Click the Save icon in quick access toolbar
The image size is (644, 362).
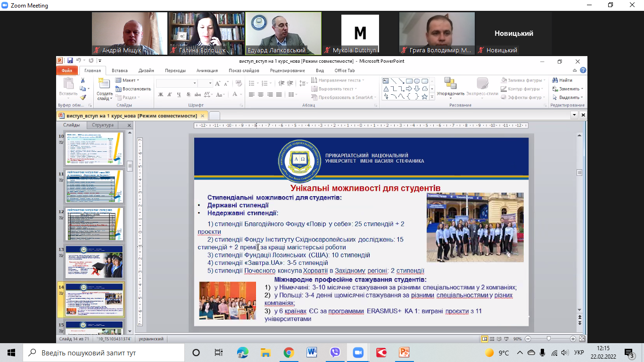(x=70, y=61)
